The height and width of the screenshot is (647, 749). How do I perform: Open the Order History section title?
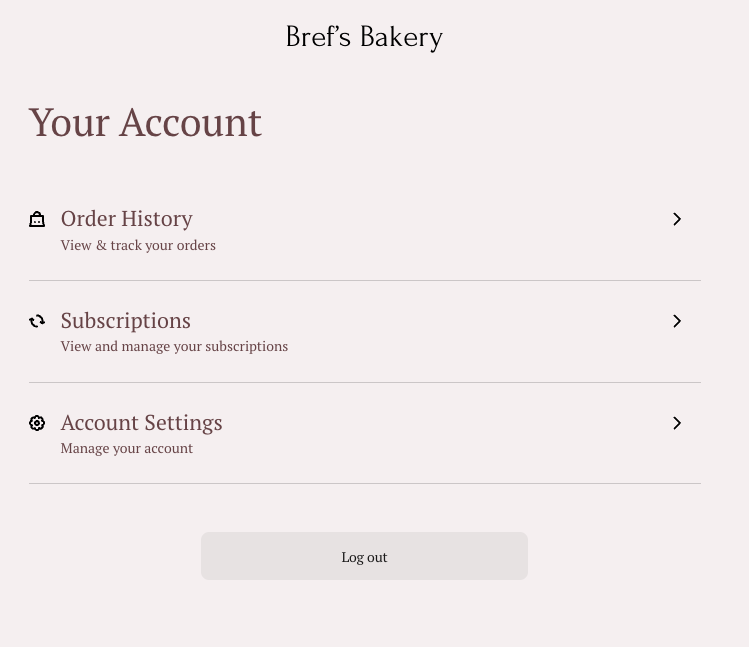[126, 219]
